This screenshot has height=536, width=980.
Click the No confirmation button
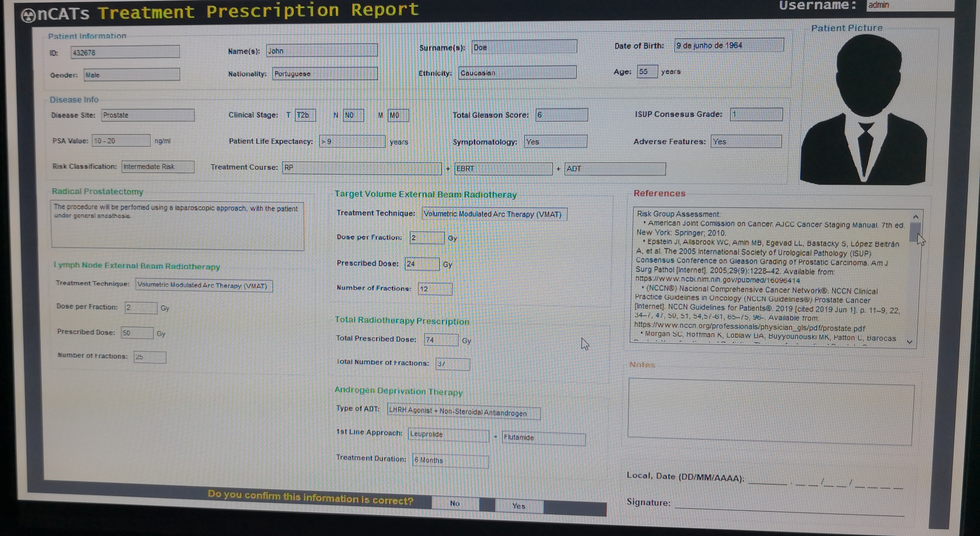[x=455, y=503]
